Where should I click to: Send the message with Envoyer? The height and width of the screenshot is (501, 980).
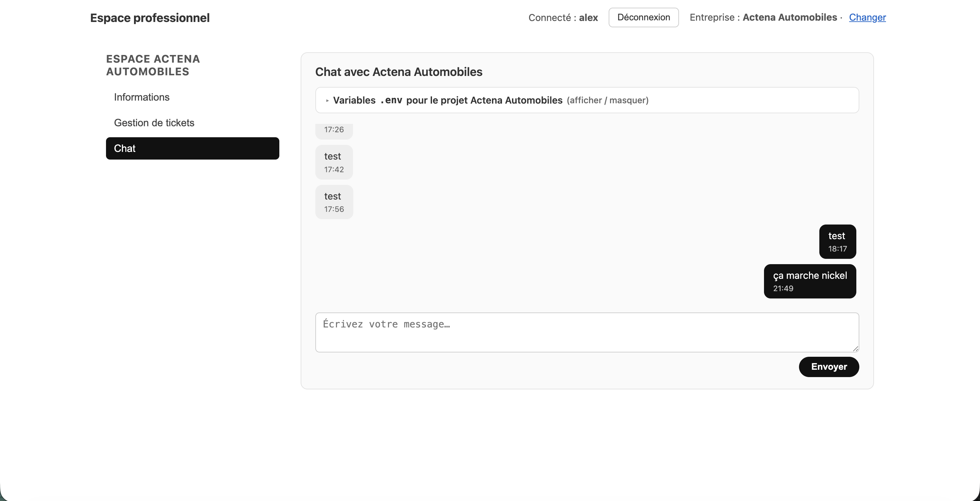click(829, 367)
